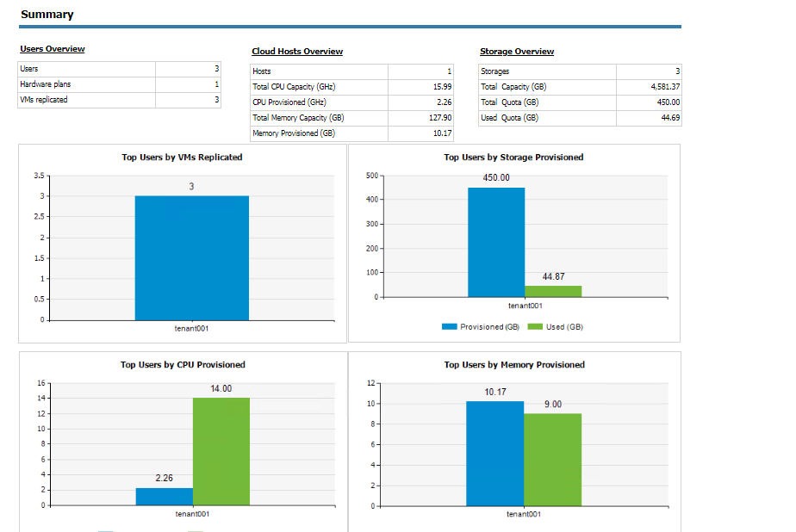The image size is (796, 532).
Task: Click the blue 2.26 CPU provisioned bar
Action: coord(164,497)
